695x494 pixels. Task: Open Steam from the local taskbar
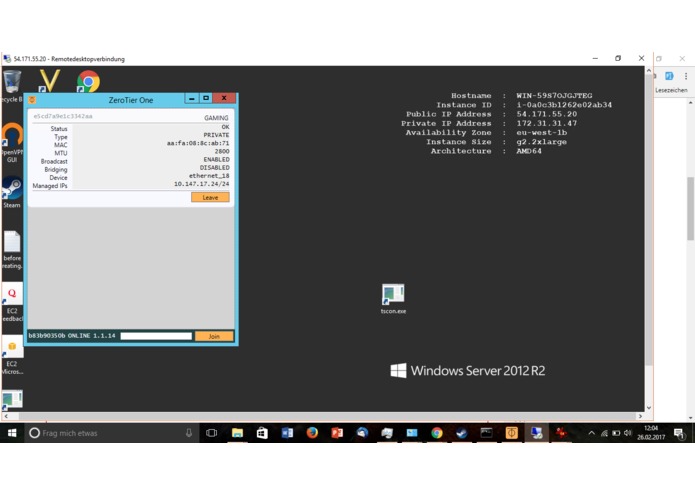pyautogui.click(x=461, y=433)
